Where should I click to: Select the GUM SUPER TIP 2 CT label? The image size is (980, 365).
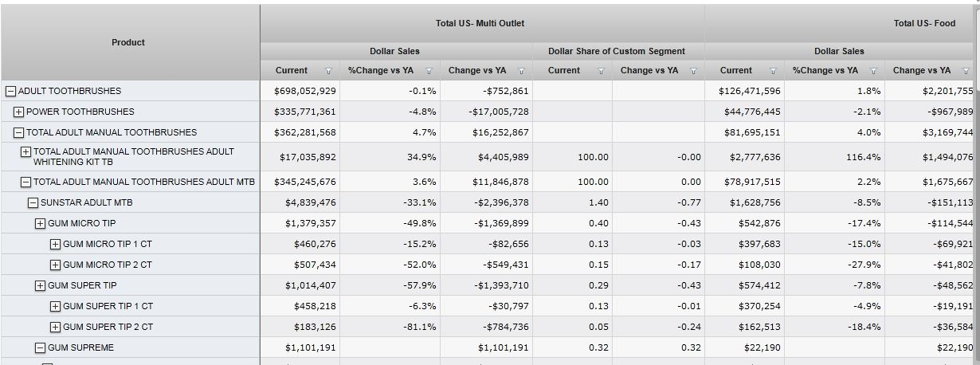pos(108,327)
